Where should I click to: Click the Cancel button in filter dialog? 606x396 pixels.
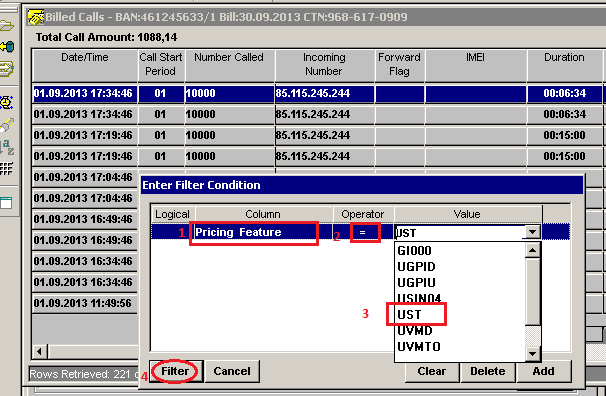(232, 371)
